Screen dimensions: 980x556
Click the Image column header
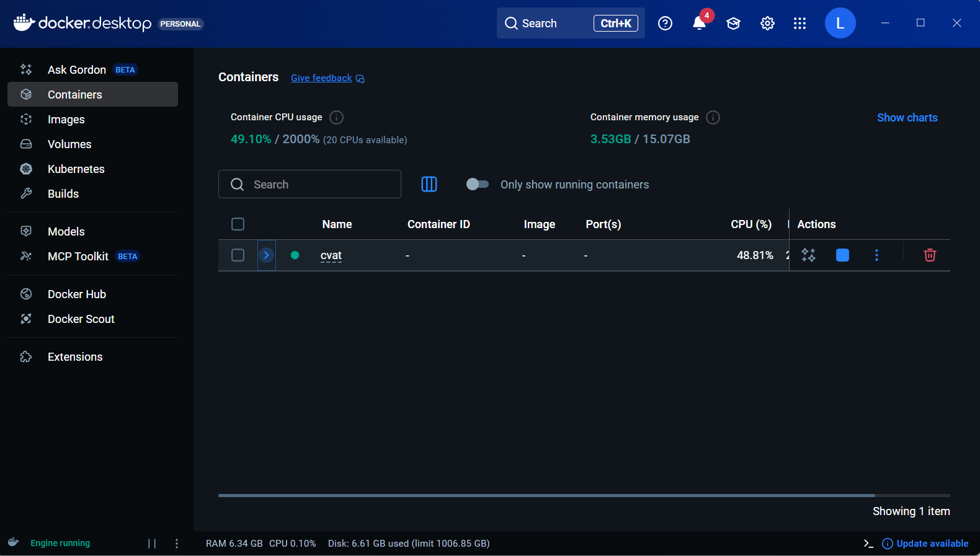[539, 224]
